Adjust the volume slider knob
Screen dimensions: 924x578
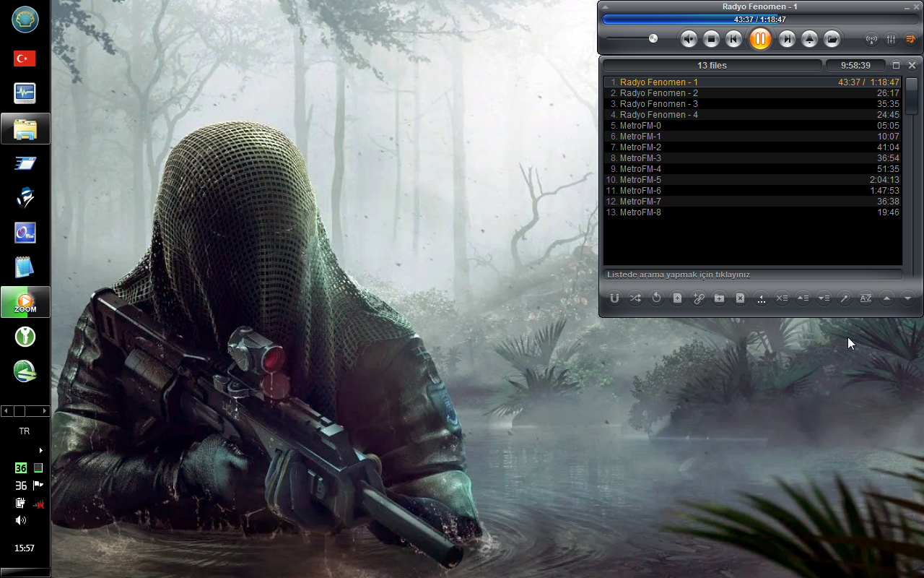[653, 38]
